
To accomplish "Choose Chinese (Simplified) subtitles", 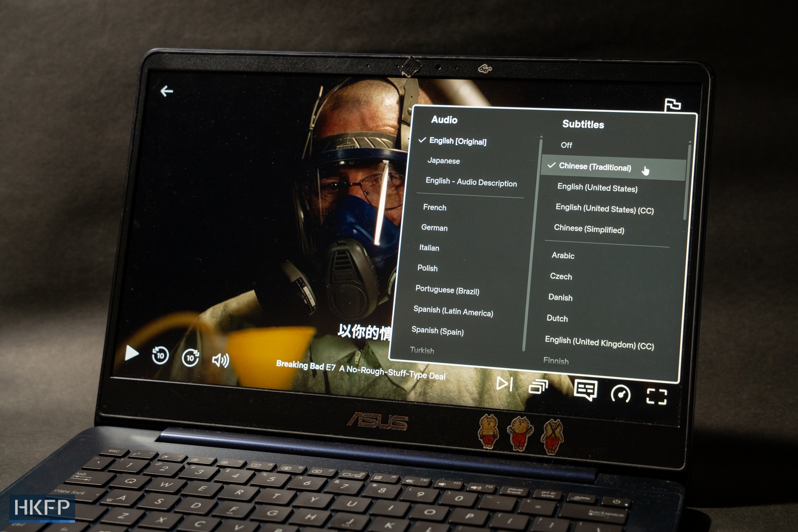I will 589,229.
